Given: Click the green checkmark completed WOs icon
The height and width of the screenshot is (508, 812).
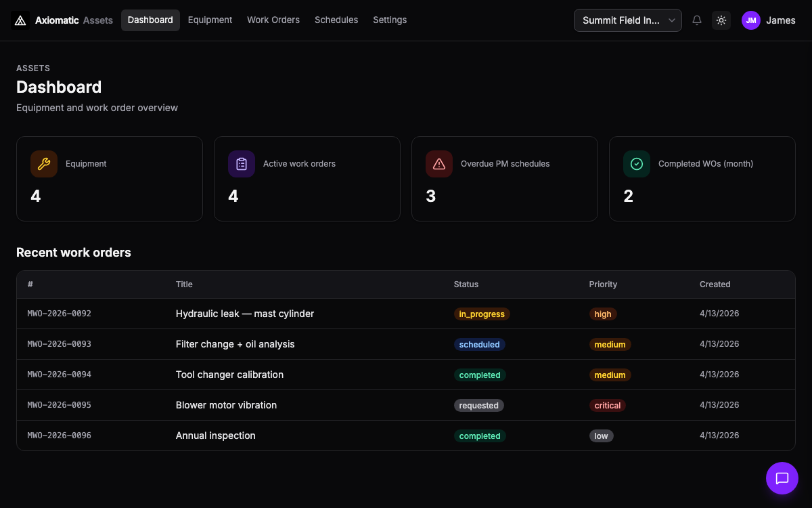Looking at the screenshot, I should 637,164.
